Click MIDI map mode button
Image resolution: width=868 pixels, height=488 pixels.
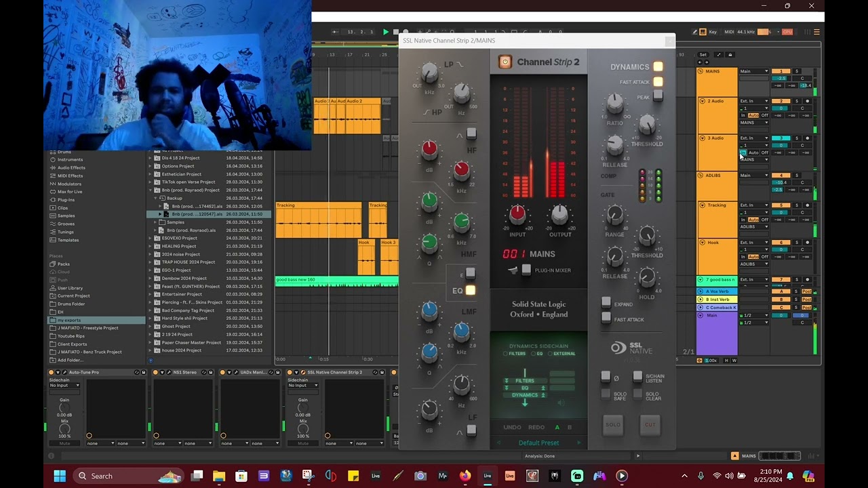tap(729, 32)
